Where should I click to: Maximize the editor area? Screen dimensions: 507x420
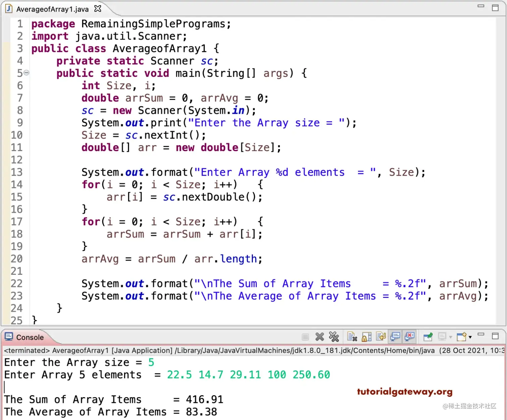click(495, 8)
